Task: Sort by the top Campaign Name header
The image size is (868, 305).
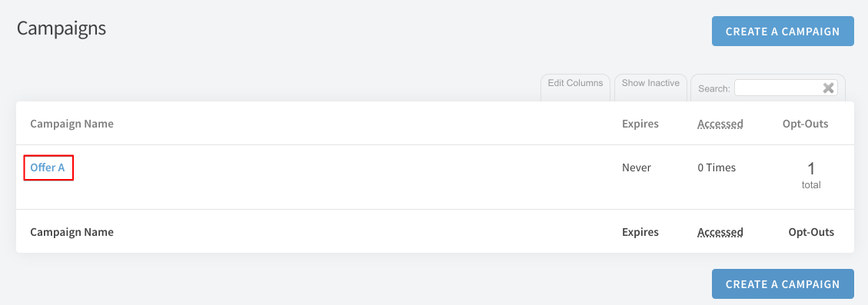Action: coord(72,124)
